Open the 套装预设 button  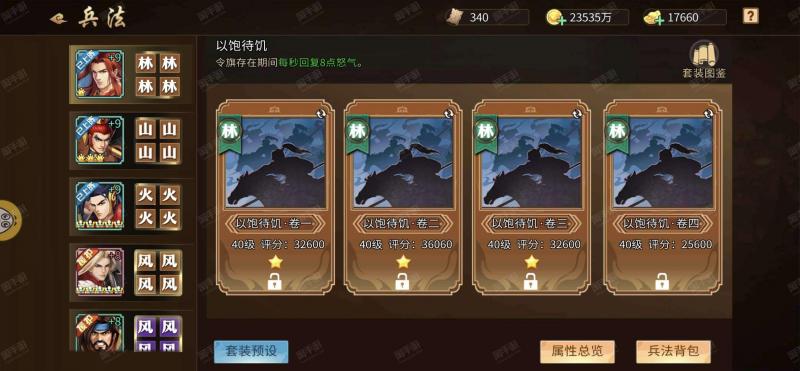[x=251, y=351]
